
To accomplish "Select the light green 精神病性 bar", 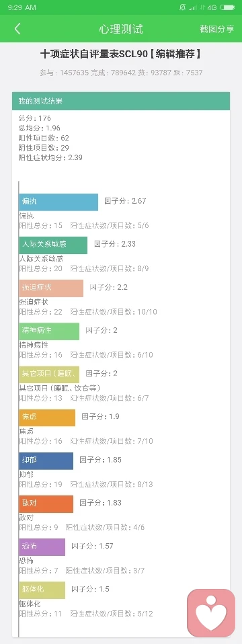I will [x=49, y=331].
